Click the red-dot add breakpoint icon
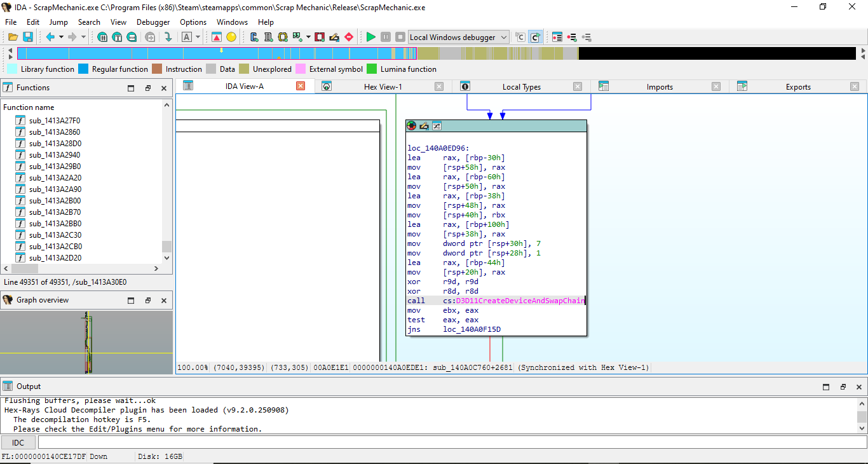The image size is (868, 464). click(x=572, y=37)
